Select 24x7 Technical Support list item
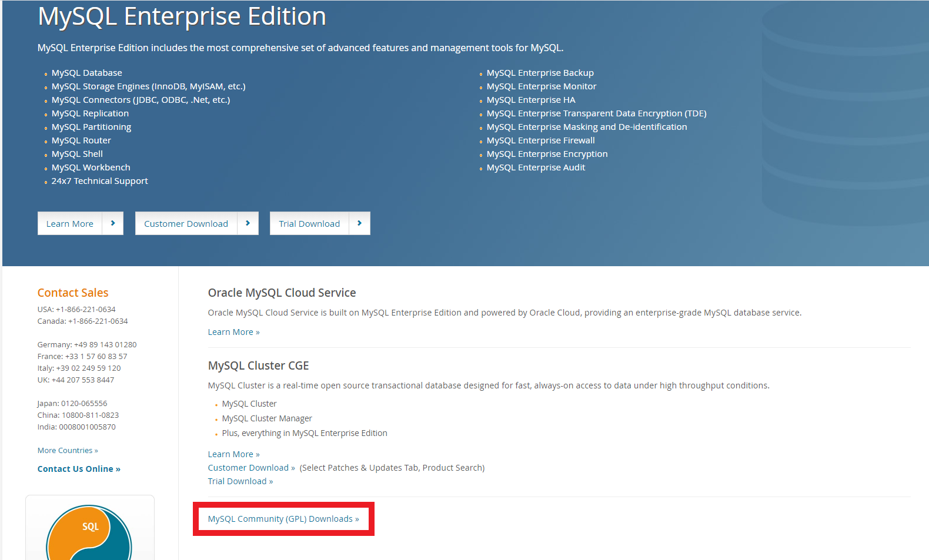Image resolution: width=929 pixels, height=560 pixels. 100,181
